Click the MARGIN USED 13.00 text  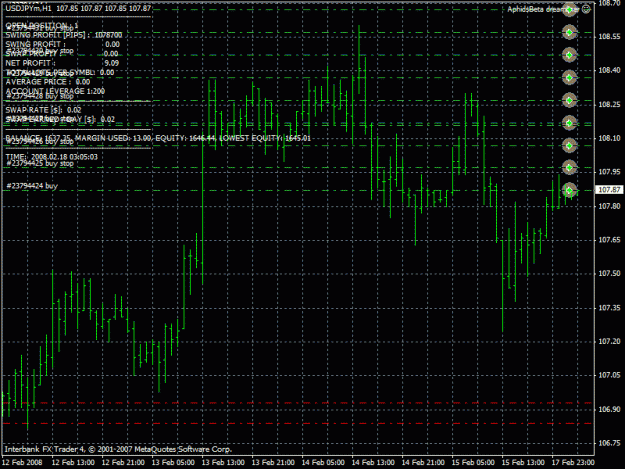(113, 138)
